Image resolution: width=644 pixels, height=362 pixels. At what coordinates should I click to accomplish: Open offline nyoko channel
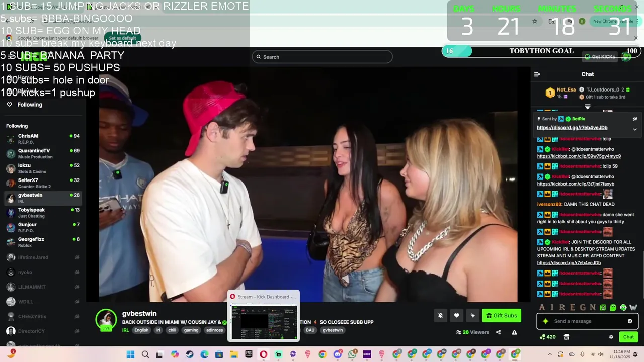point(43,272)
